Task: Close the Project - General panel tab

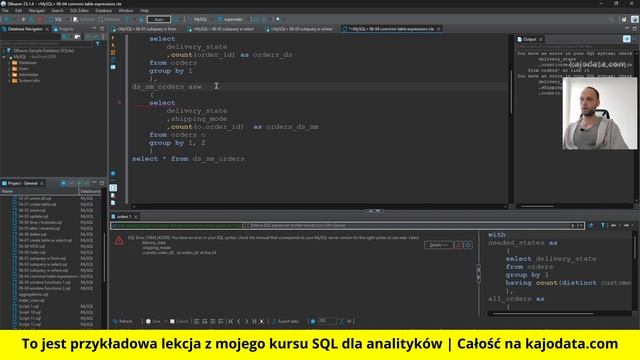Action: [42, 183]
